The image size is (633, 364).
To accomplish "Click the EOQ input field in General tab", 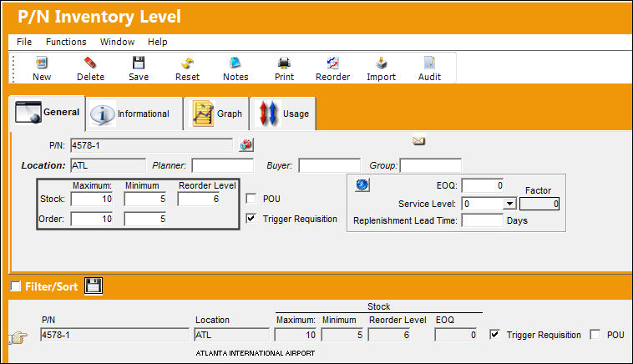I will [483, 185].
